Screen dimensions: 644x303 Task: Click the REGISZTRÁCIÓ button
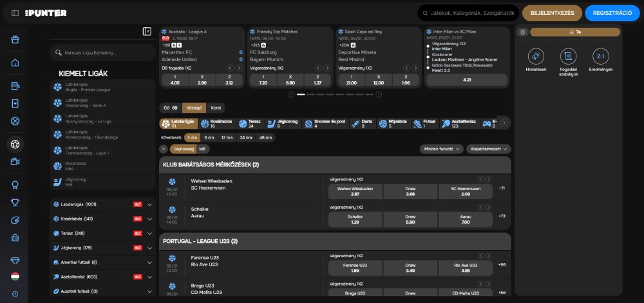(x=612, y=13)
